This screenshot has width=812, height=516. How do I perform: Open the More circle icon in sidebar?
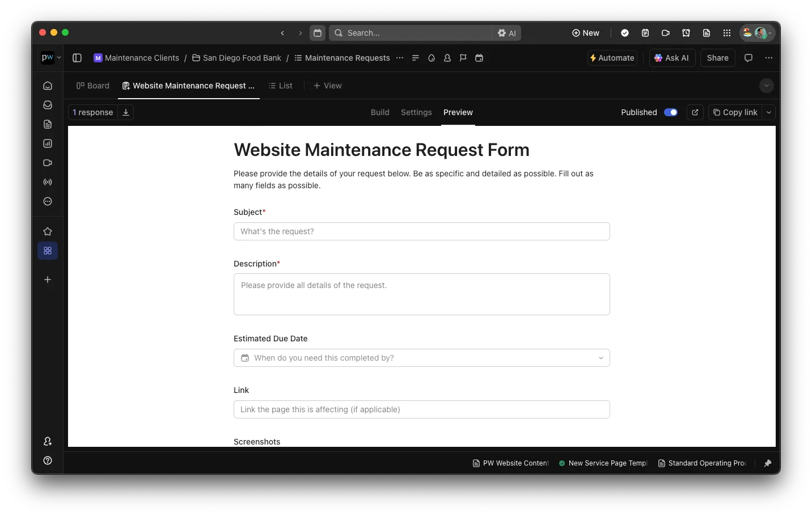click(x=48, y=201)
